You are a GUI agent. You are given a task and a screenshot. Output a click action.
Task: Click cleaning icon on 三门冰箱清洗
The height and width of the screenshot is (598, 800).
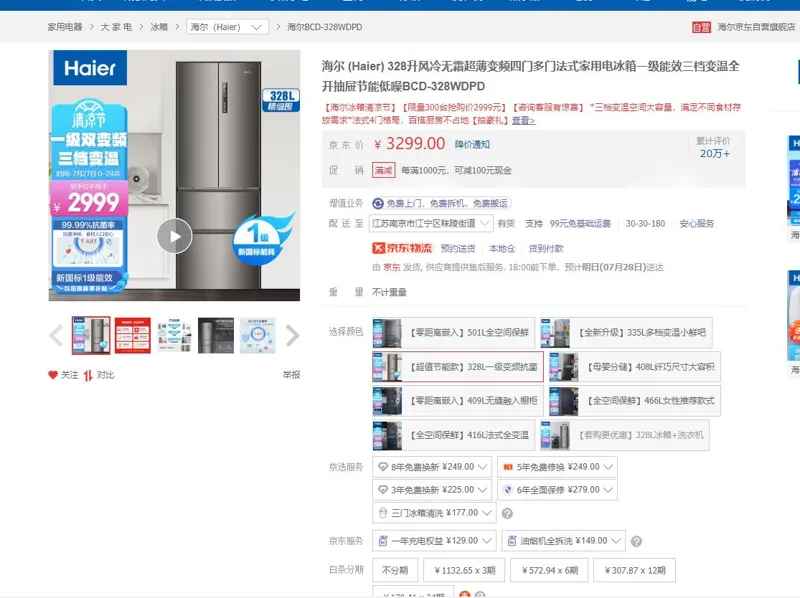pyautogui.click(x=383, y=513)
